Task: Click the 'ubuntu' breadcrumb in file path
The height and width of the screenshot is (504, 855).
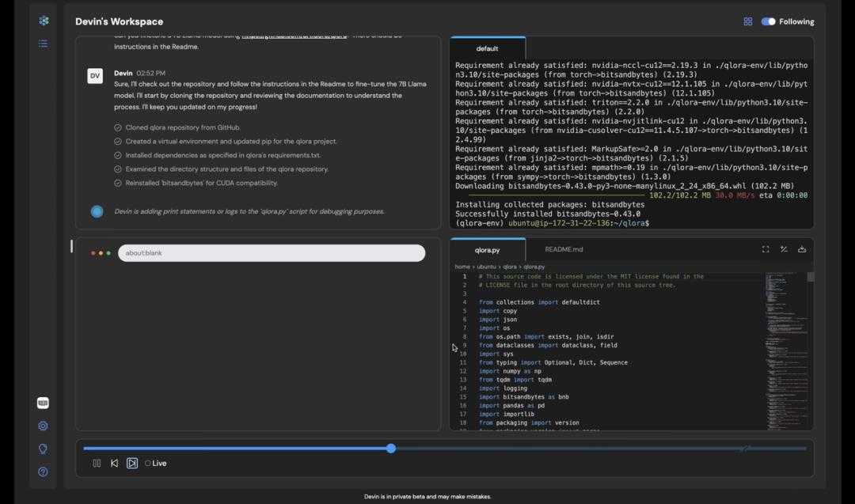Action: (487, 267)
